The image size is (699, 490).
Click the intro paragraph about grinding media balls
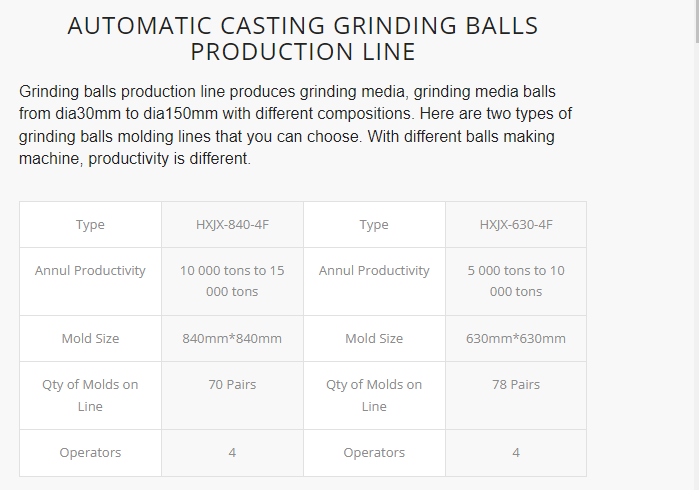tap(295, 125)
